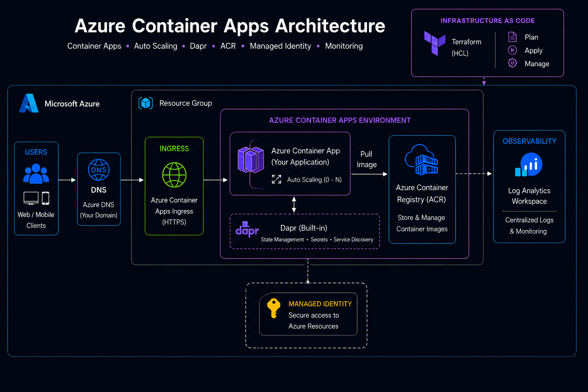The image size is (588, 392).
Task: Click the Web / Mobile Clients text
Action: tap(36, 220)
